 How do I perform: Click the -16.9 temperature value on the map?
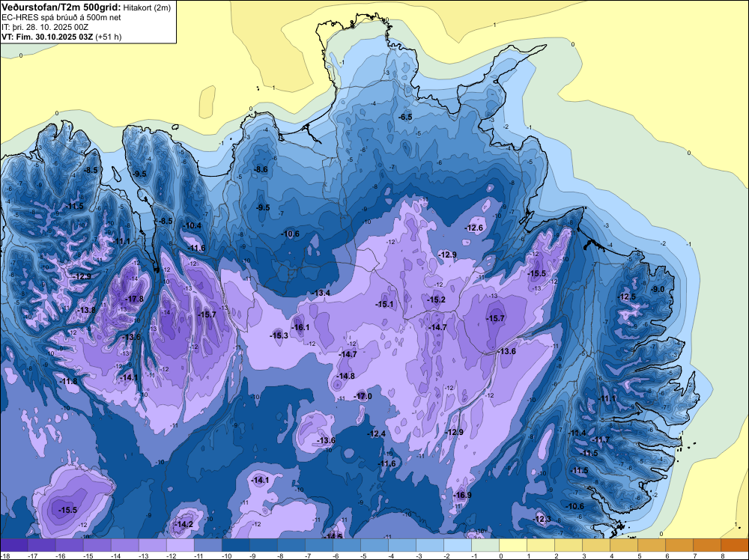462,495
